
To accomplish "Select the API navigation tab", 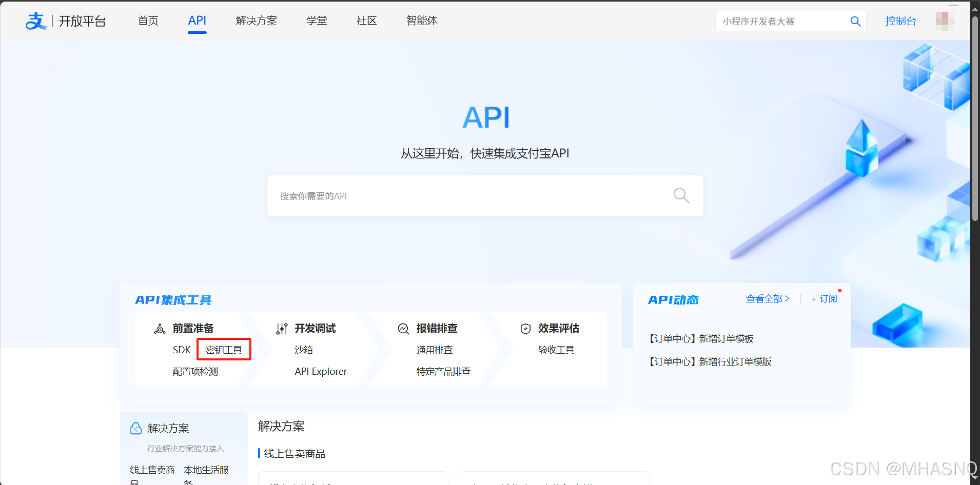I will point(197,21).
